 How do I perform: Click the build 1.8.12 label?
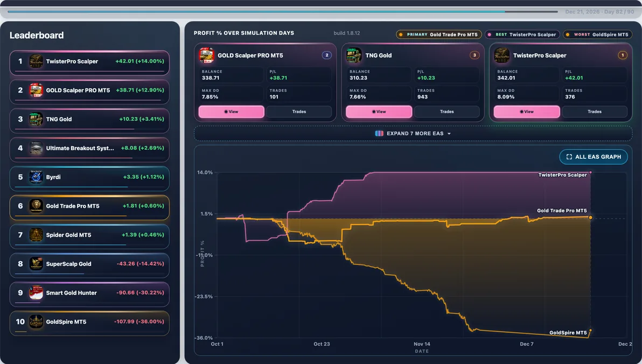point(347,33)
